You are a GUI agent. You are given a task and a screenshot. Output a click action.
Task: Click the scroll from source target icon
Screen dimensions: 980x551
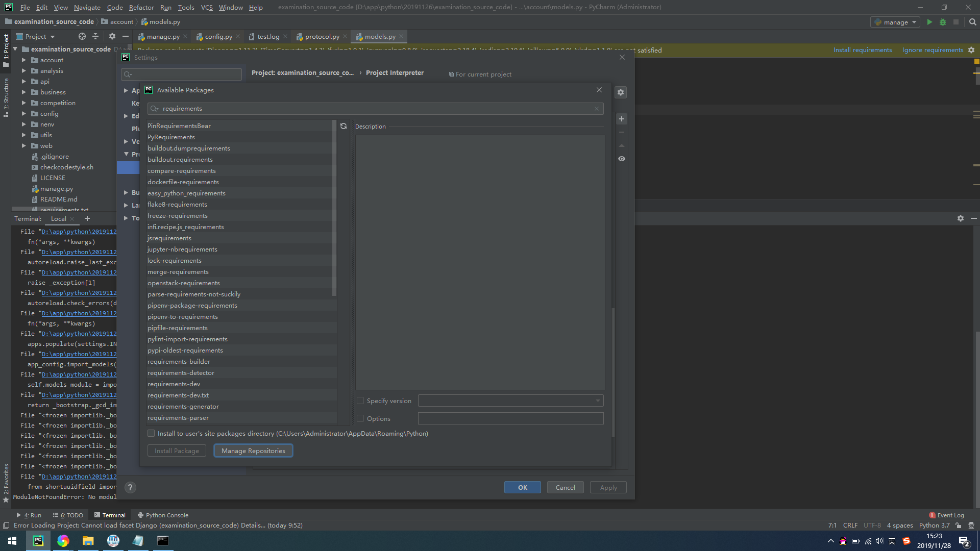pyautogui.click(x=82, y=36)
